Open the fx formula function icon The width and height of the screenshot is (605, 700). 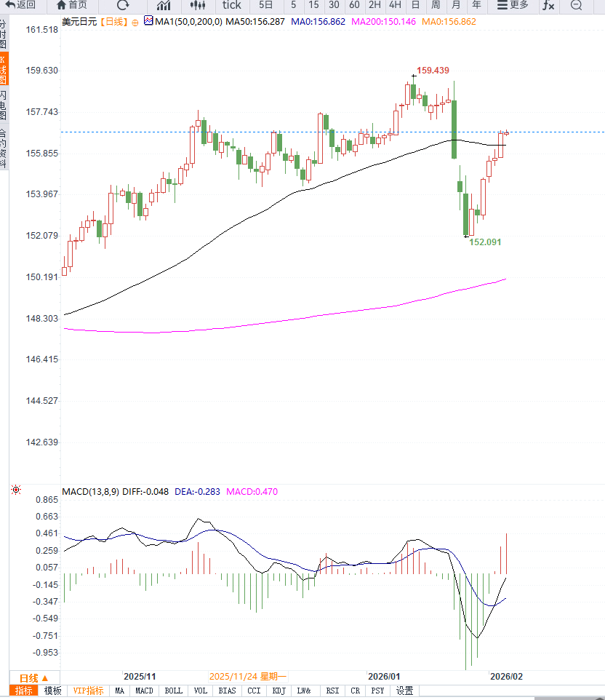[548, 5]
